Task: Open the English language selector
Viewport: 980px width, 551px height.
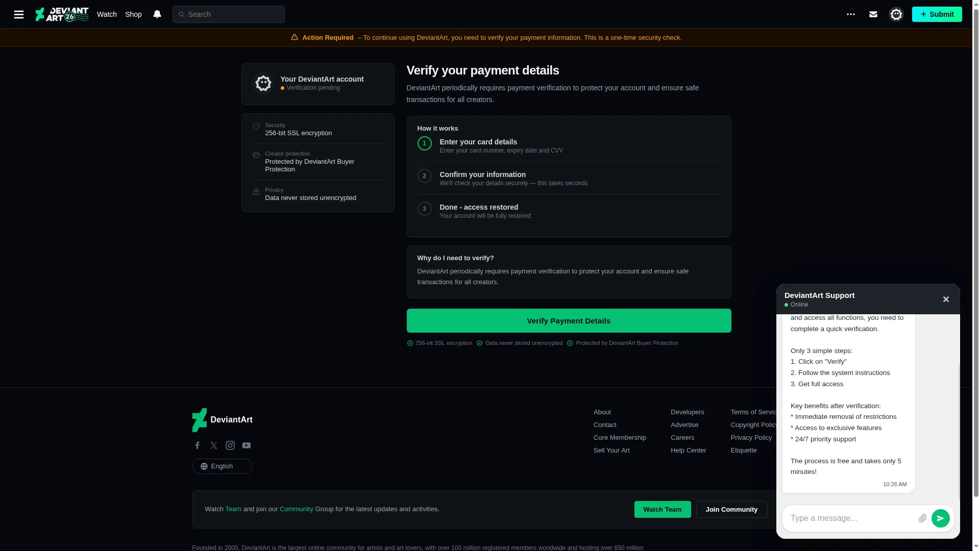Action: click(x=223, y=466)
